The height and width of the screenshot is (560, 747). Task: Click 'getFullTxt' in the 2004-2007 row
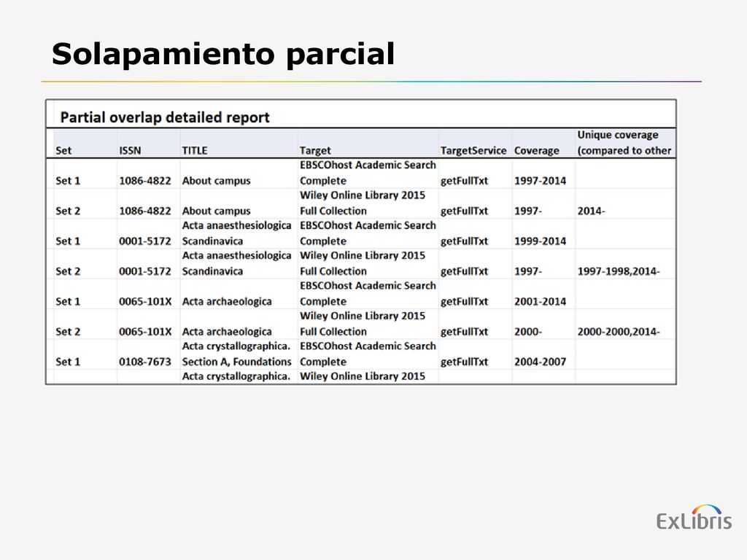(x=464, y=362)
